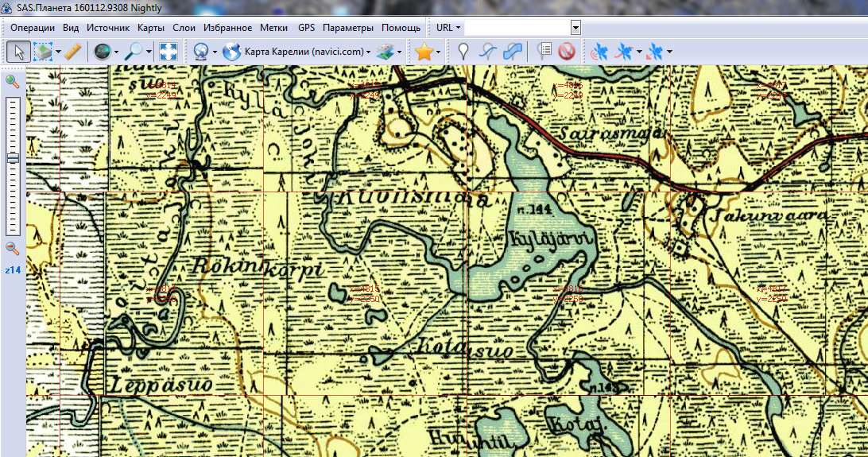
Task: Open the placemark manager list
Action: [544, 52]
